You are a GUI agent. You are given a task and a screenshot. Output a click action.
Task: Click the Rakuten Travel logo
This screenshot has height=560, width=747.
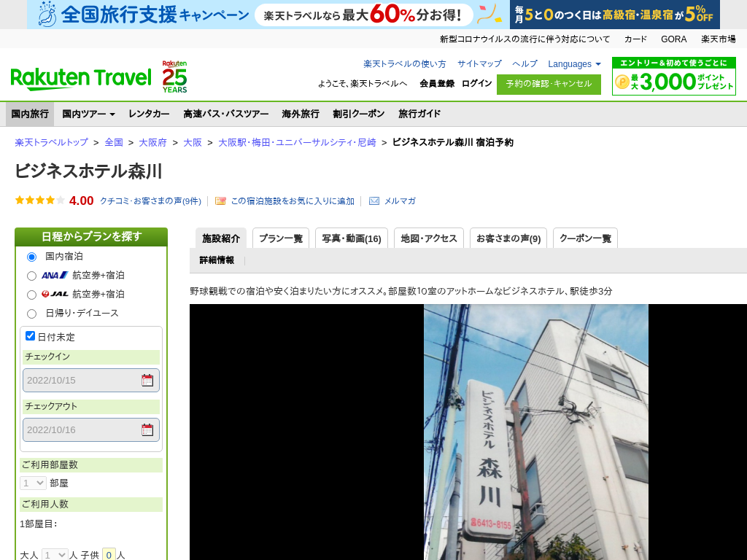click(x=81, y=79)
